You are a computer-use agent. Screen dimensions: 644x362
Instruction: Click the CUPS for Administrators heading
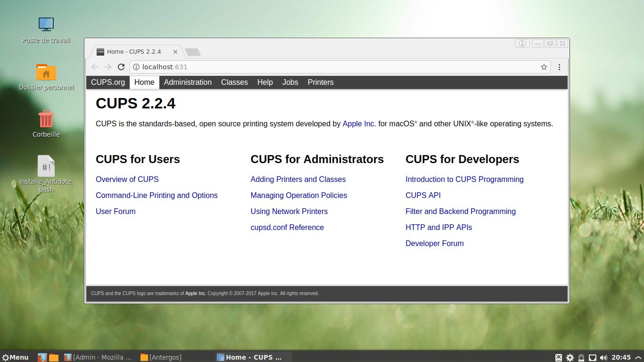tap(317, 159)
